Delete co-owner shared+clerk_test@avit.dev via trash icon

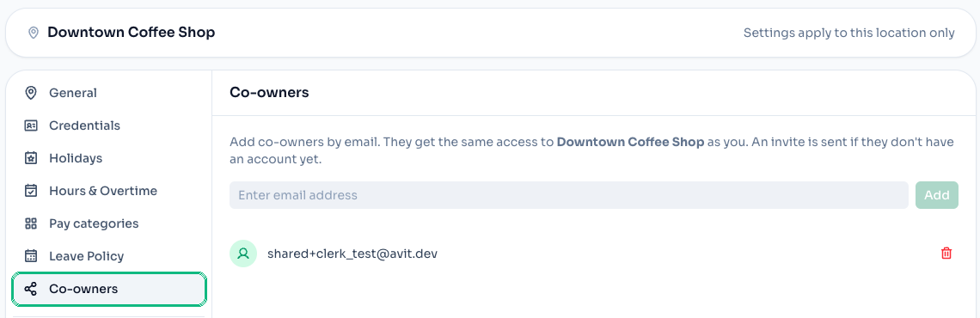click(x=946, y=253)
